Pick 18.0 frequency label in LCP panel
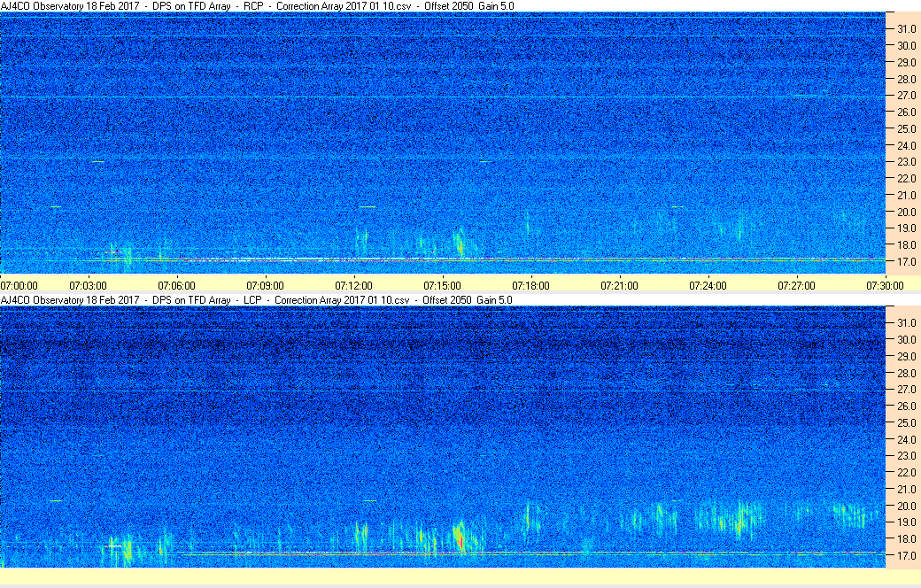921x588 pixels. [906, 538]
